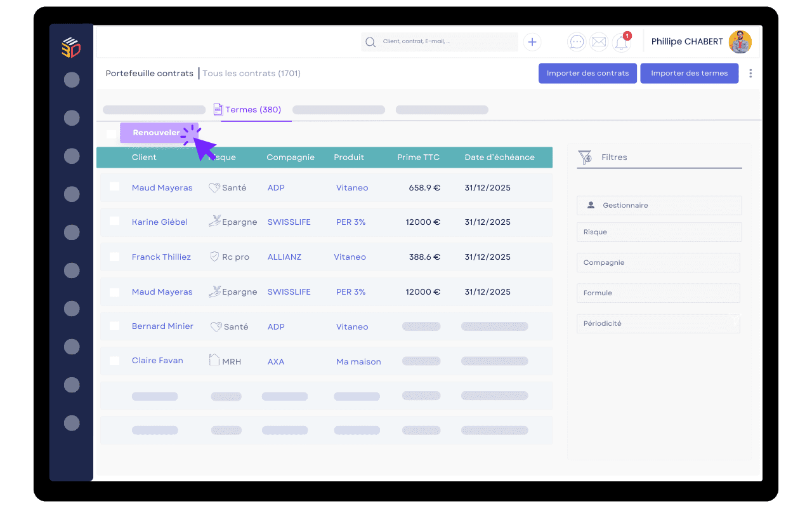This screenshot has width=812, height=508.
Task: Check the box for Karine Giébel row
Action: [x=114, y=221]
